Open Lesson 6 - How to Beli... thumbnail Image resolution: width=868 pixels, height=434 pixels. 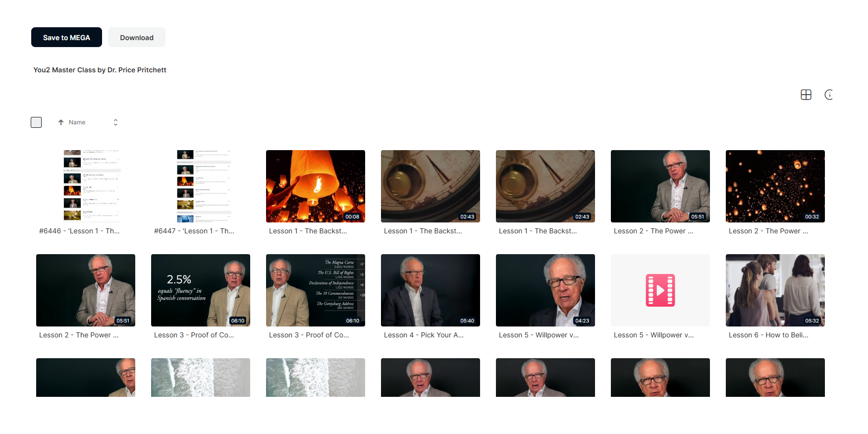click(775, 290)
